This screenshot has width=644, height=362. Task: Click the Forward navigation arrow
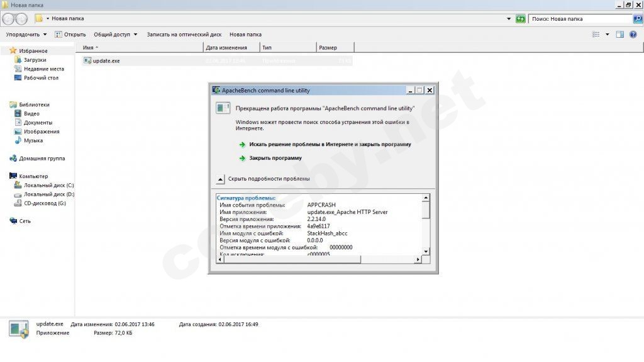tap(21, 18)
